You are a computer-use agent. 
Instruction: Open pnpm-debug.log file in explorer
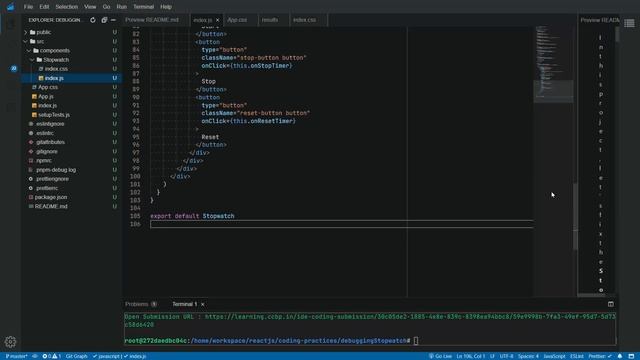[56, 170]
